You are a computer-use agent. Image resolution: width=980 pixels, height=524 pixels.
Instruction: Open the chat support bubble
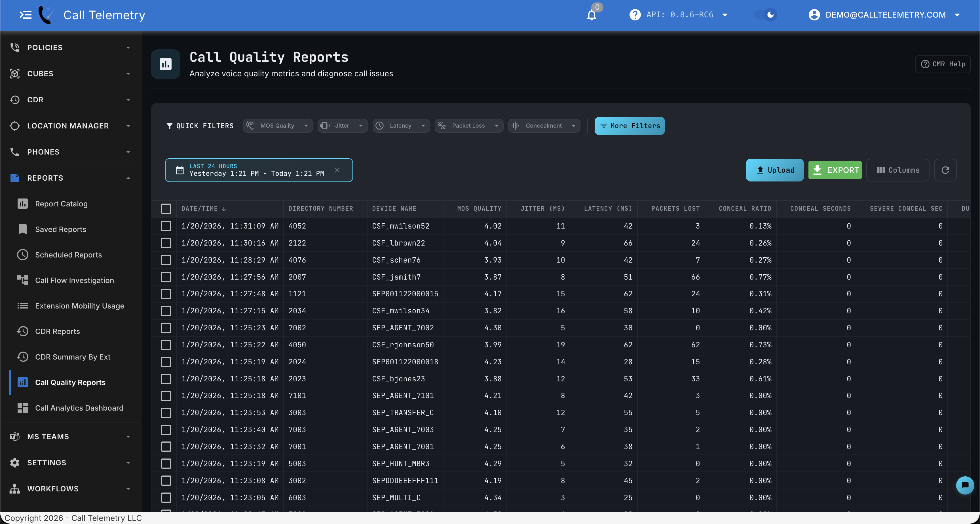click(x=965, y=485)
